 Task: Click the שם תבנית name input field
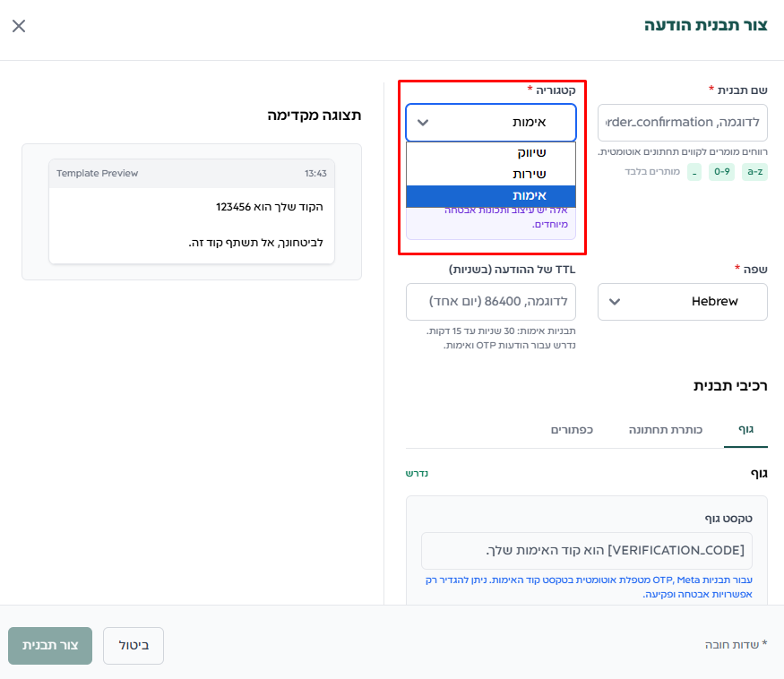pos(682,123)
